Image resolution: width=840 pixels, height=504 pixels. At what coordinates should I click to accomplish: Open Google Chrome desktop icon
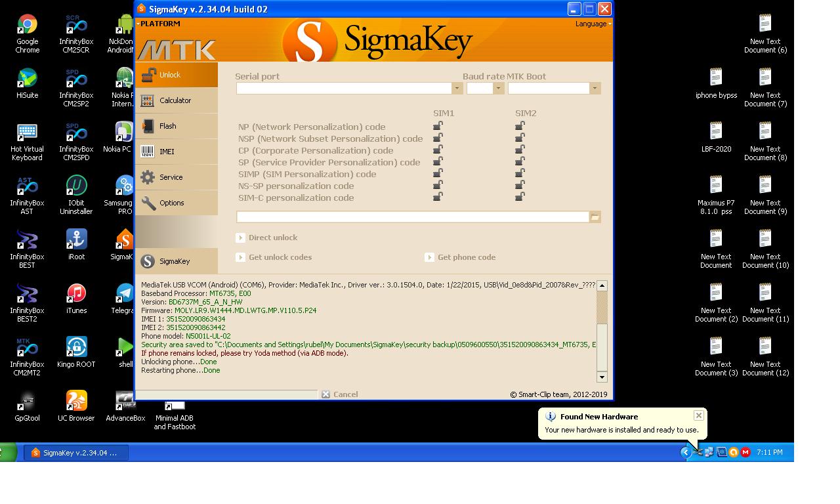coord(28,33)
